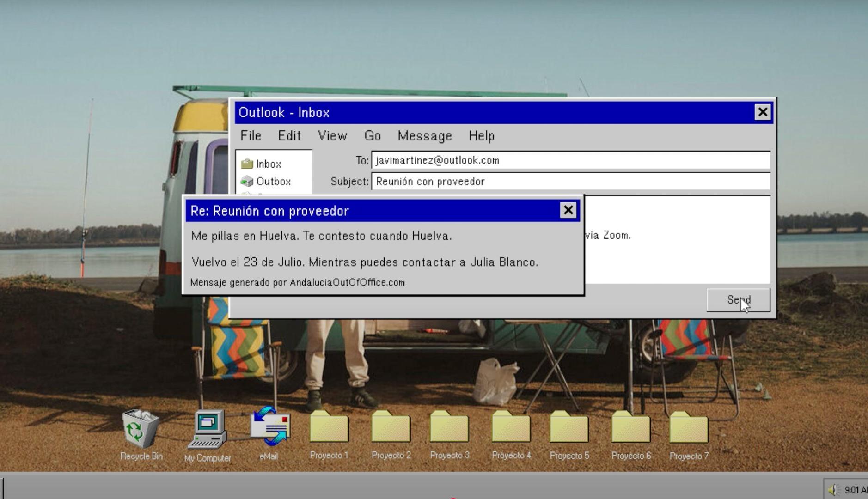868x499 pixels.
Task: Click the volume speaker icon in system tray
Action: click(833, 490)
